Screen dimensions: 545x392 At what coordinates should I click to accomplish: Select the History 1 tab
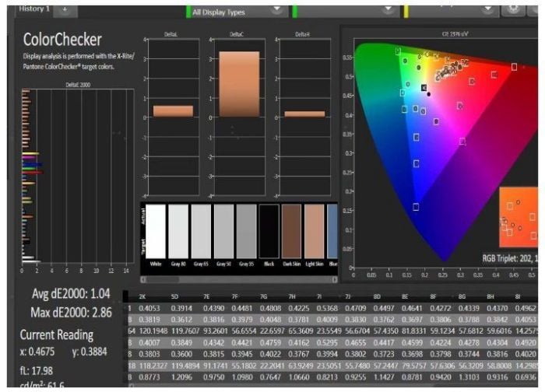tap(34, 9)
